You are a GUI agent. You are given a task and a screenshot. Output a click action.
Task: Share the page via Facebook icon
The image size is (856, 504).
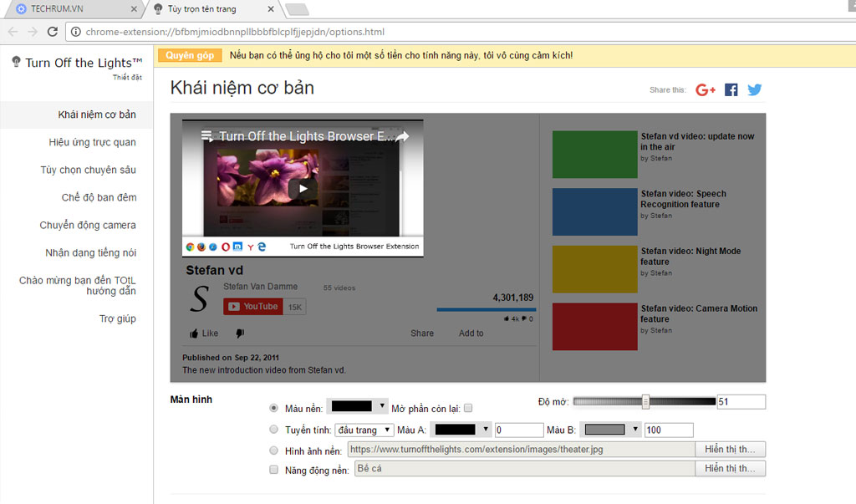(x=731, y=89)
